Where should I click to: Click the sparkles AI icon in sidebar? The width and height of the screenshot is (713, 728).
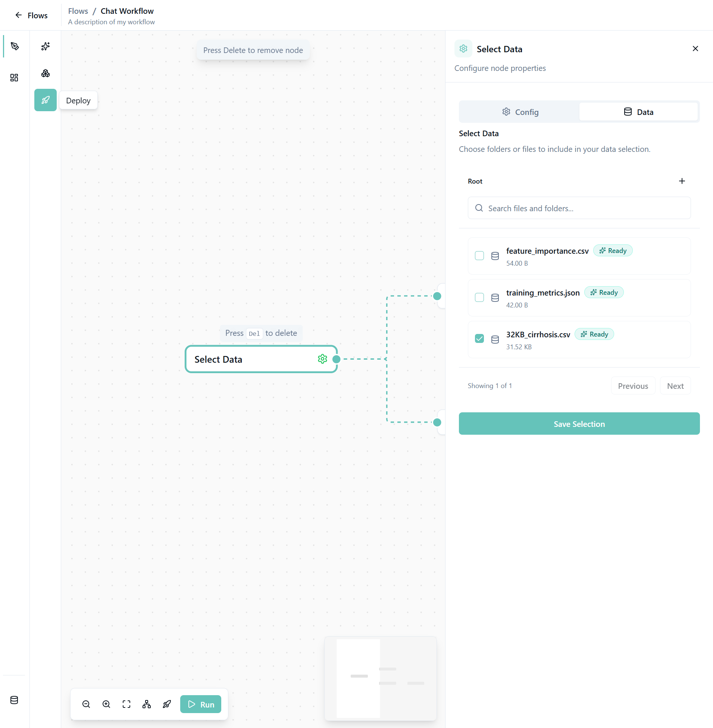pyautogui.click(x=45, y=46)
